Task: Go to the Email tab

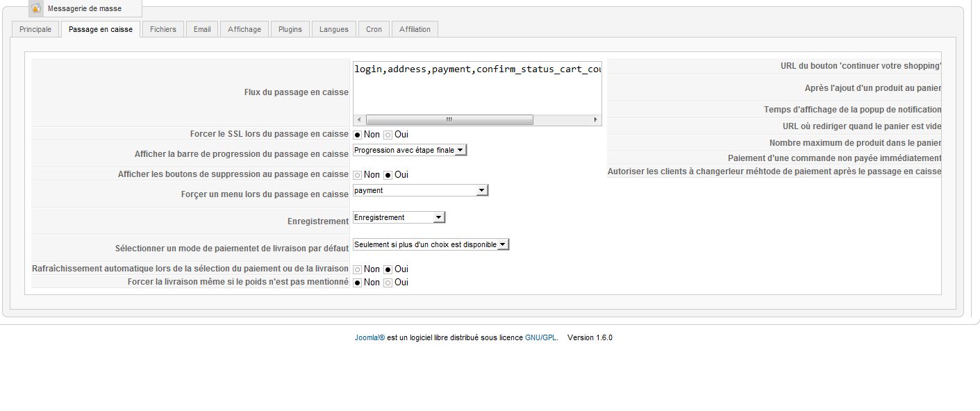Action: coord(202,29)
